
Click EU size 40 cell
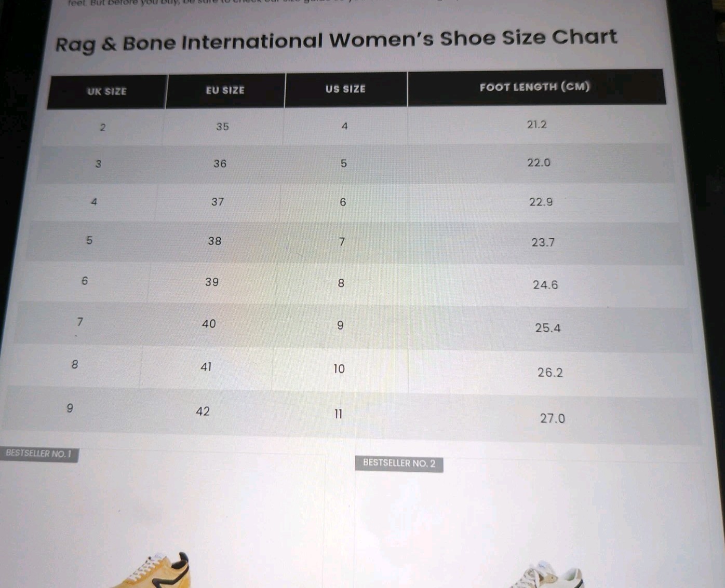(209, 324)
